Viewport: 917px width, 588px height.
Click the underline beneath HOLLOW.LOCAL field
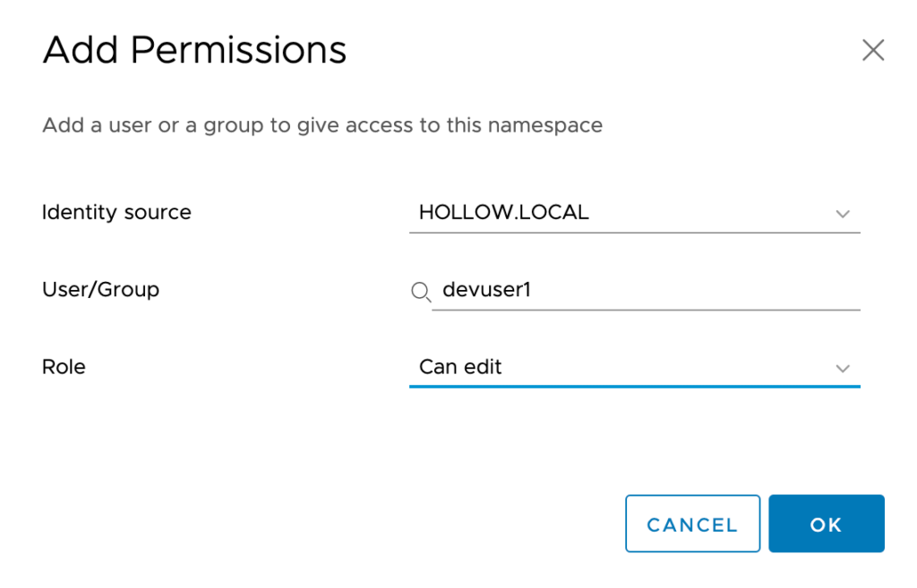[x=634, y=233]
